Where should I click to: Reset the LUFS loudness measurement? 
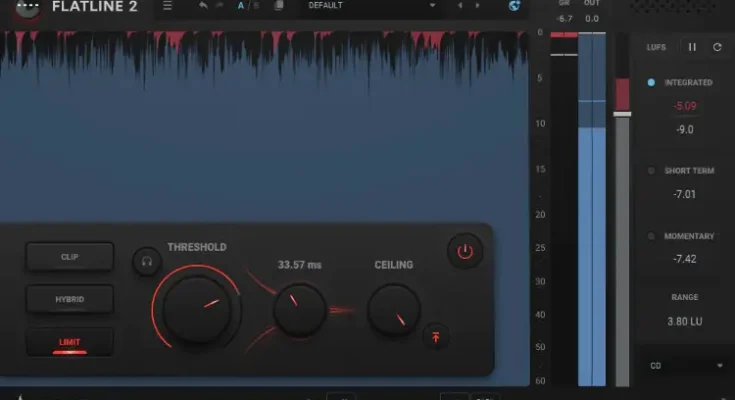717,47
